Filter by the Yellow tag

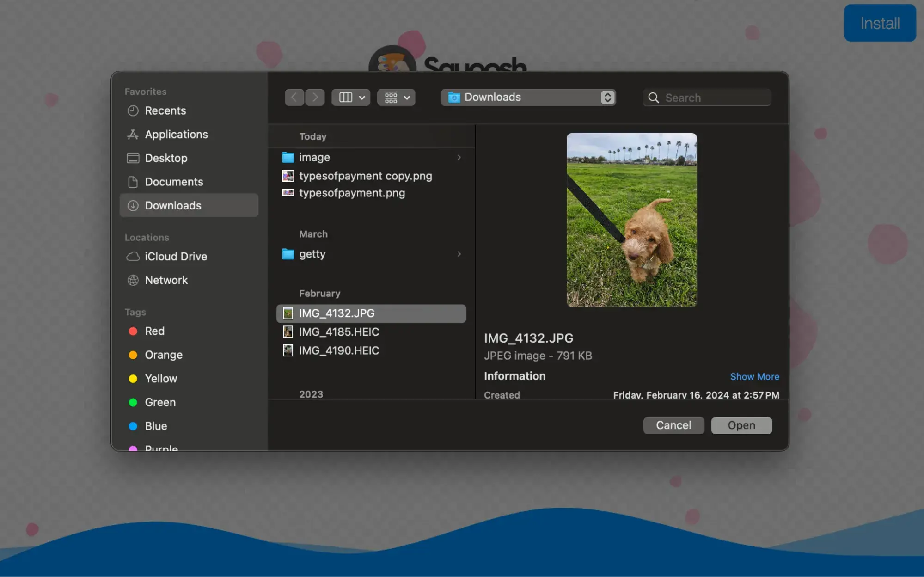pos(189,379)
